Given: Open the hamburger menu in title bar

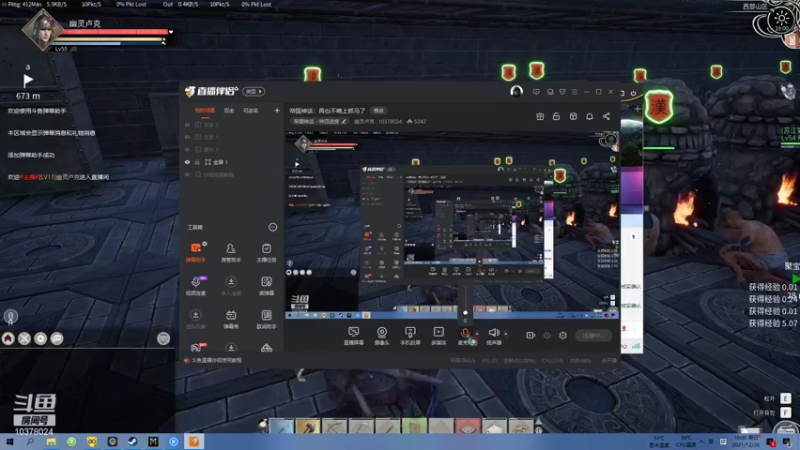Looking at the screenshot, I should 574,92.
